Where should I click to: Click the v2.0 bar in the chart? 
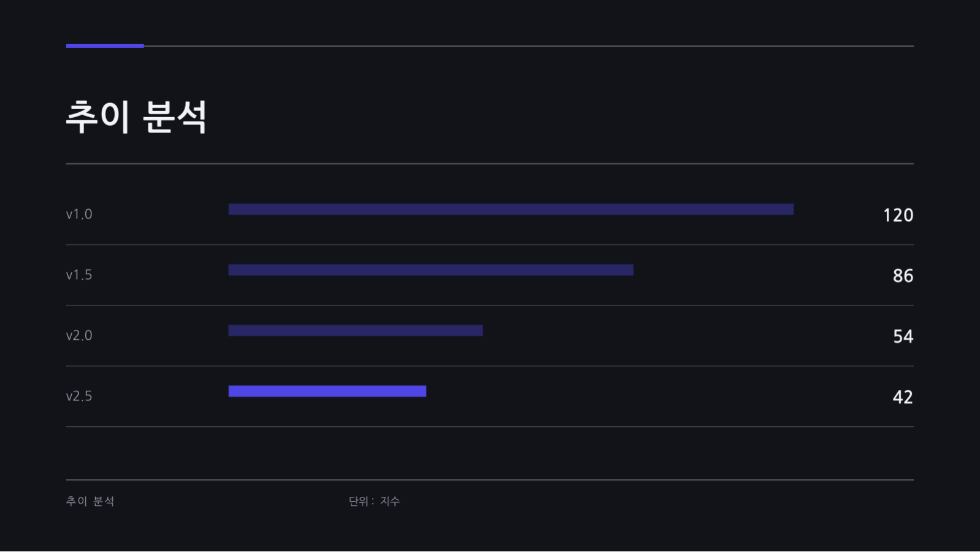coord(356,331)
